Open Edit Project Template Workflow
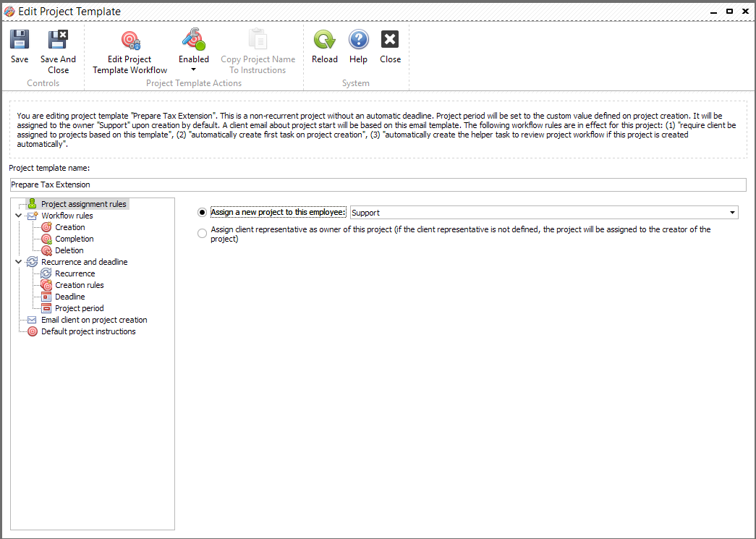This screenshot has height=539, width=756. (x=129, y=52)
